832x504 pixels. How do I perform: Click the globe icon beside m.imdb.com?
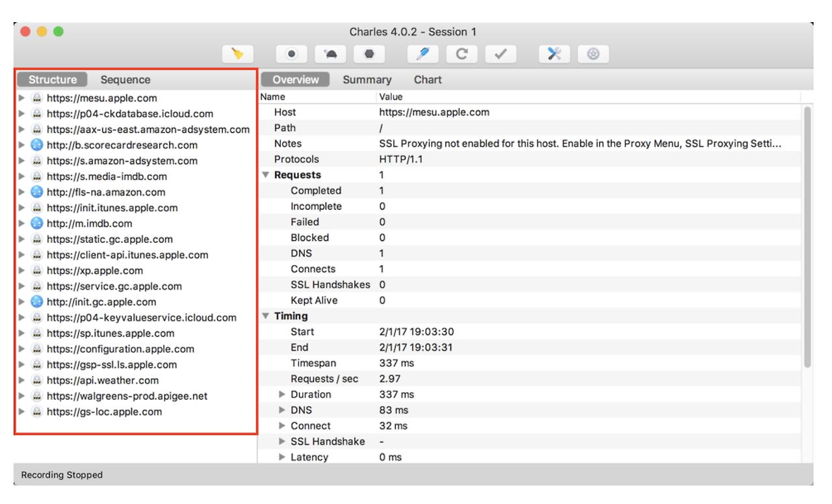pos(38,223)
